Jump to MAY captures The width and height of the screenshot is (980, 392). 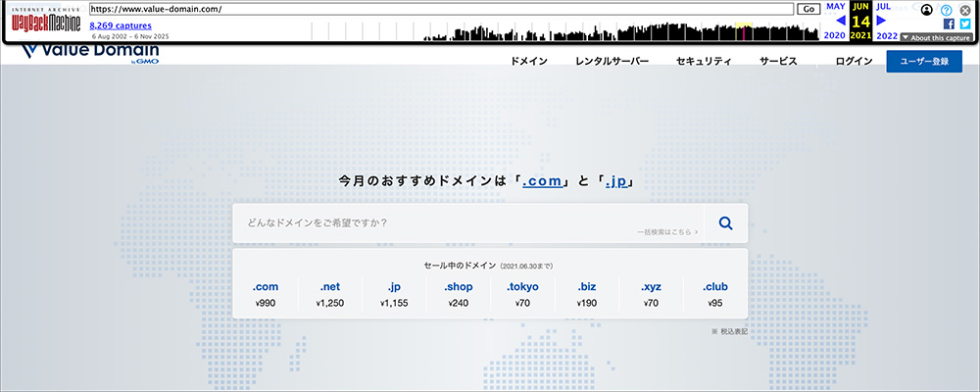(836, 6)
